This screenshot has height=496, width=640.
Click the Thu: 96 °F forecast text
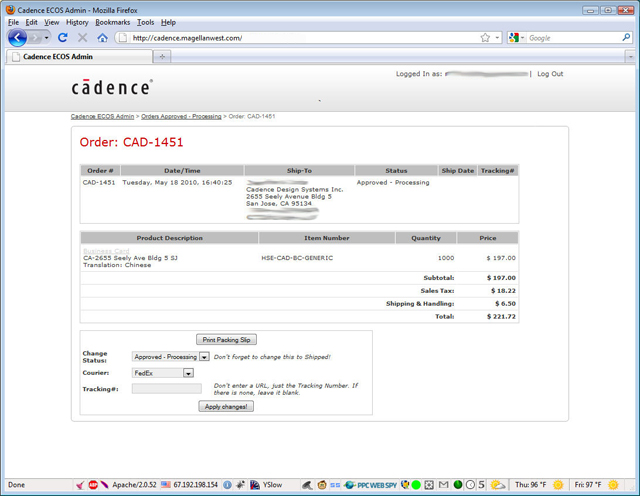tap(530, 485)
